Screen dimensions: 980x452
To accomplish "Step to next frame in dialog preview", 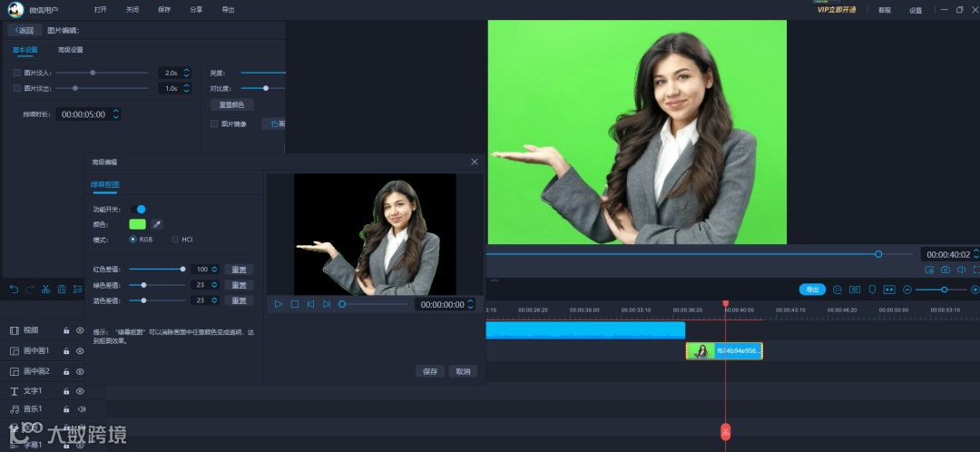I will 327,304.
